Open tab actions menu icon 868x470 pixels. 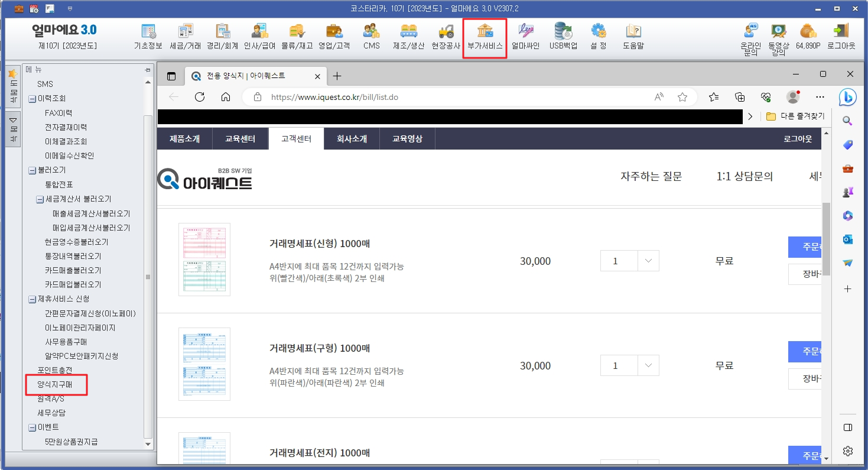172,76
